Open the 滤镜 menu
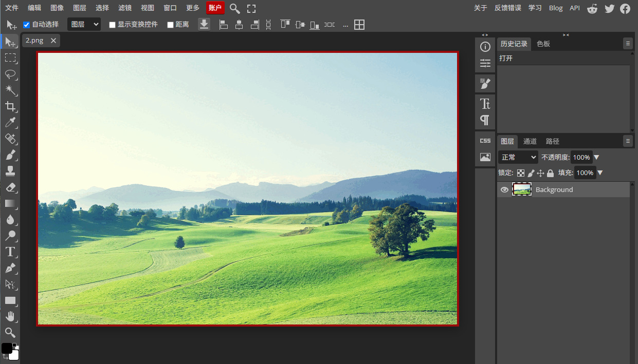The height and width of the screenshot is (364, 638). pos(125,8)
